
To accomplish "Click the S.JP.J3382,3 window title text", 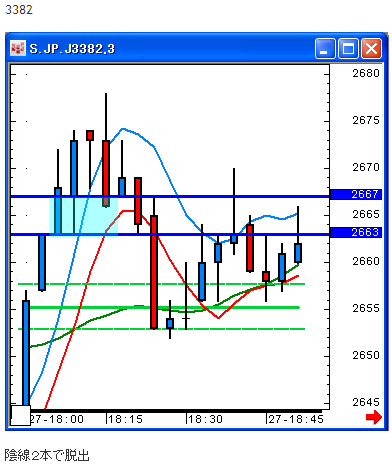I will [x=72, y=49].
